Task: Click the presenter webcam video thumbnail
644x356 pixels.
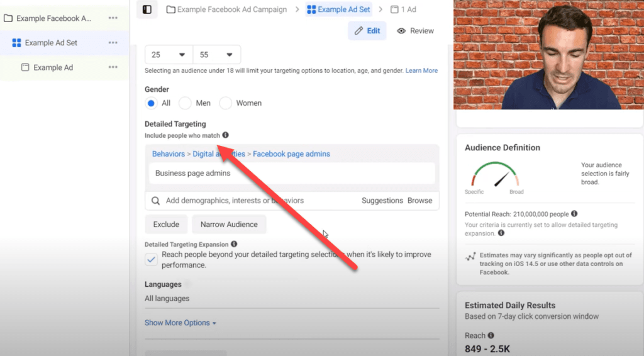Action: (548, 55)
